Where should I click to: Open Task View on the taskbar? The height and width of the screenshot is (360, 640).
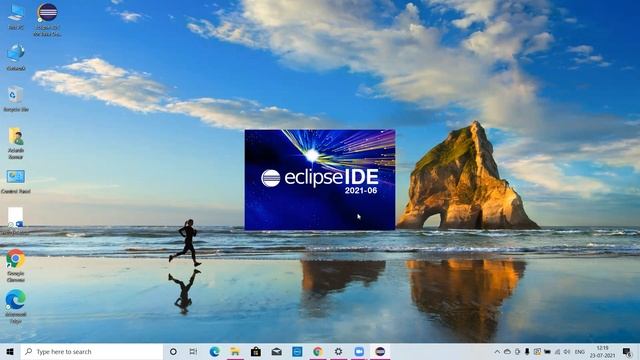pos(193,351)
